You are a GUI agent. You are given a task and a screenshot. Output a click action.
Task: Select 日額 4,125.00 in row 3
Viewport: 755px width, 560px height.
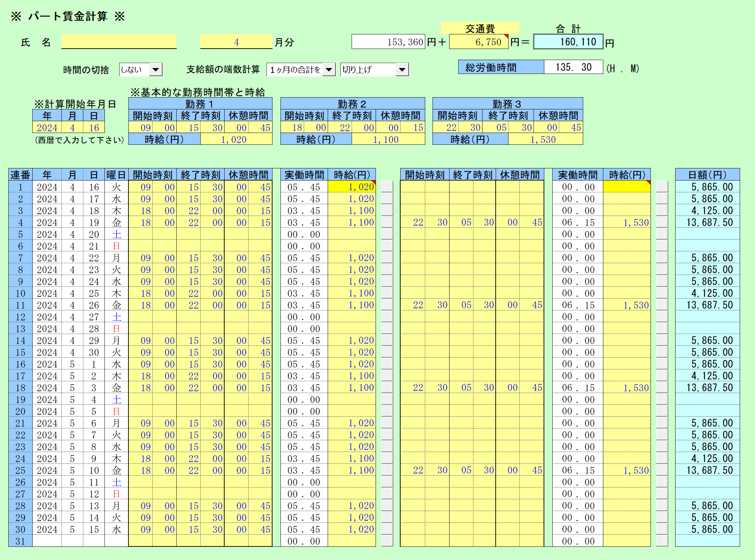pos(707,210)
